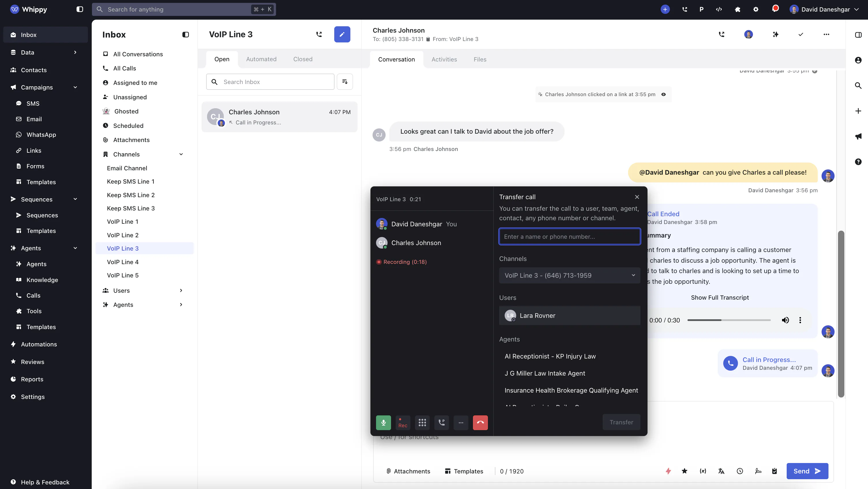868x489 pixels.
Task: Click the audio playback progress slider
Action: [728, 320]
